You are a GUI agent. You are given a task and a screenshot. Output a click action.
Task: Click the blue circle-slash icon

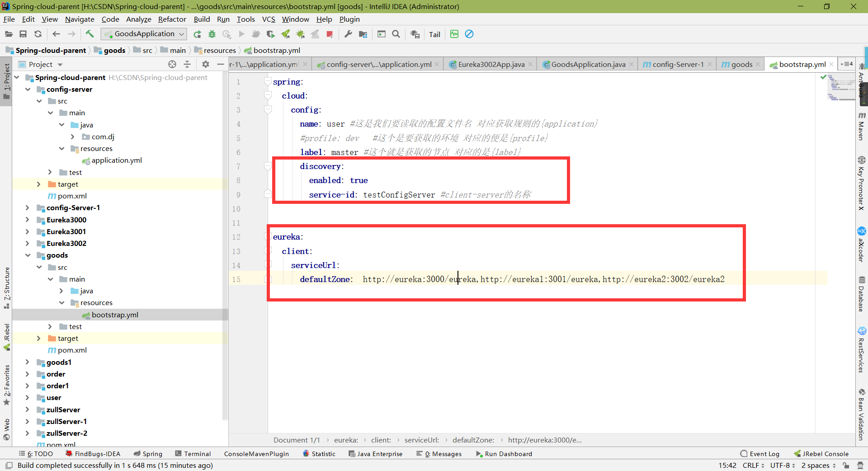pos(469,34)
